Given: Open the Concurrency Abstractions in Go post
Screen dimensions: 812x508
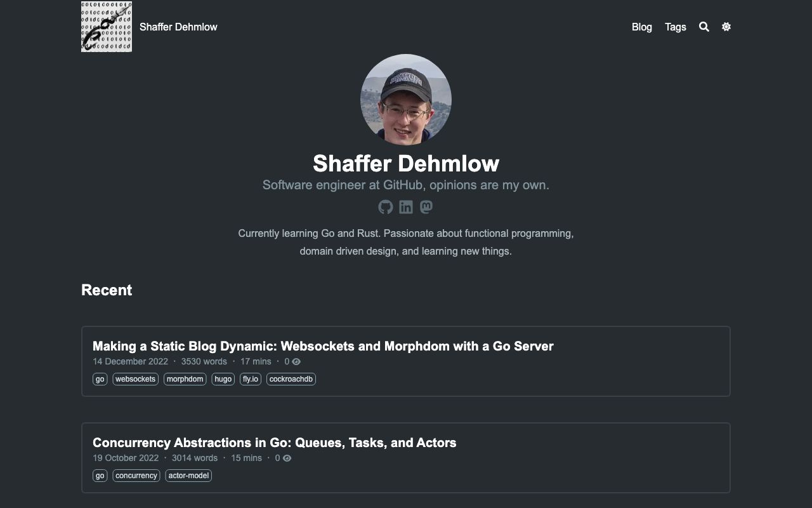Looking at the screenshot, I should 274,443.
